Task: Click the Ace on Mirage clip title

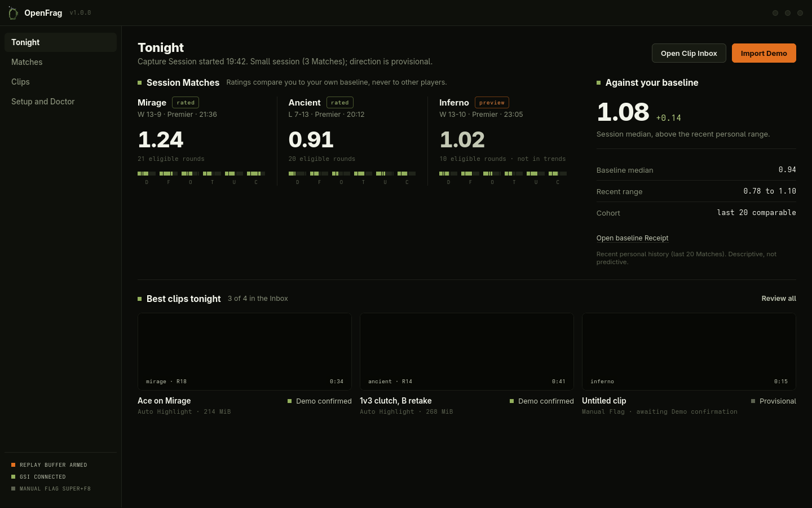Action: coord(164,401)
